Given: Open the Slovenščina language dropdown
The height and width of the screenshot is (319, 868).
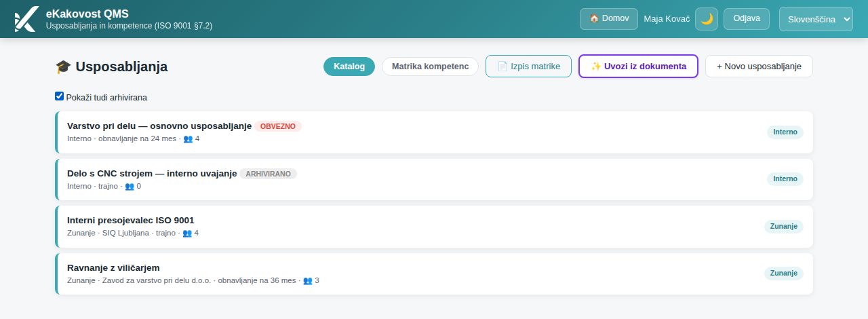Looking at the screenshot, I should coord(816,19).
